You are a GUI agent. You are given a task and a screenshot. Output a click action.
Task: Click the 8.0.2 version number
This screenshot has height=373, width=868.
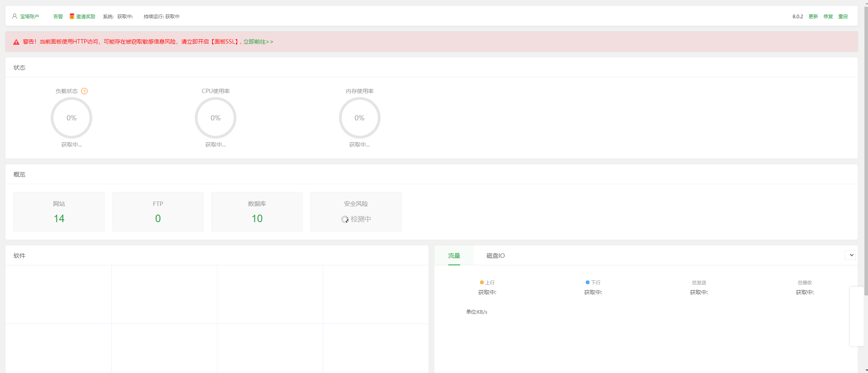(x=798, y=17)
